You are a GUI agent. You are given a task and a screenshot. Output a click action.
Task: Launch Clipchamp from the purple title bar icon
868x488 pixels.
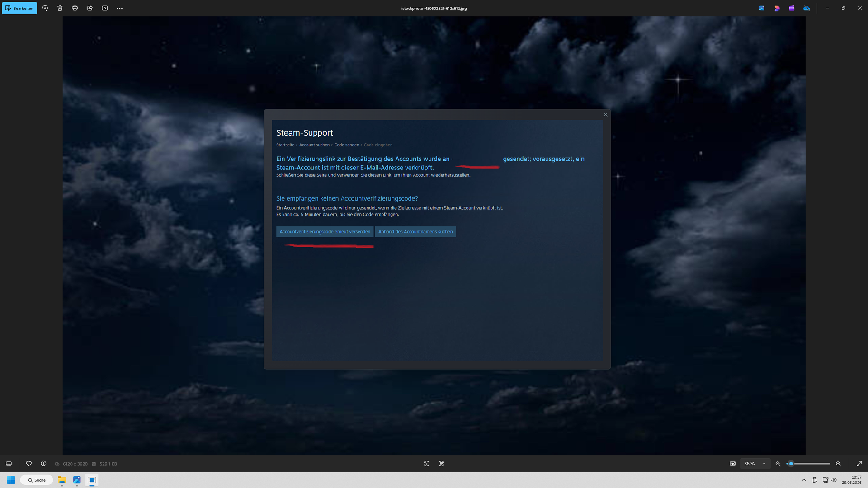792,8
